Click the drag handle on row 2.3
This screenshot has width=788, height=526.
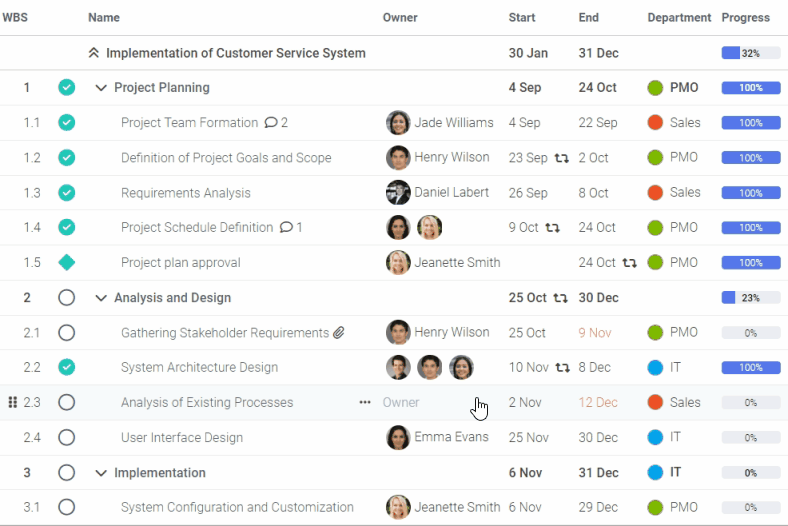[12, 402]
